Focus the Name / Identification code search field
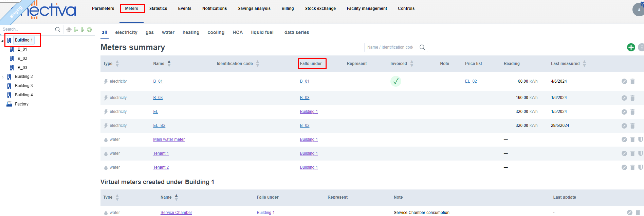 [x=390, y=47]
